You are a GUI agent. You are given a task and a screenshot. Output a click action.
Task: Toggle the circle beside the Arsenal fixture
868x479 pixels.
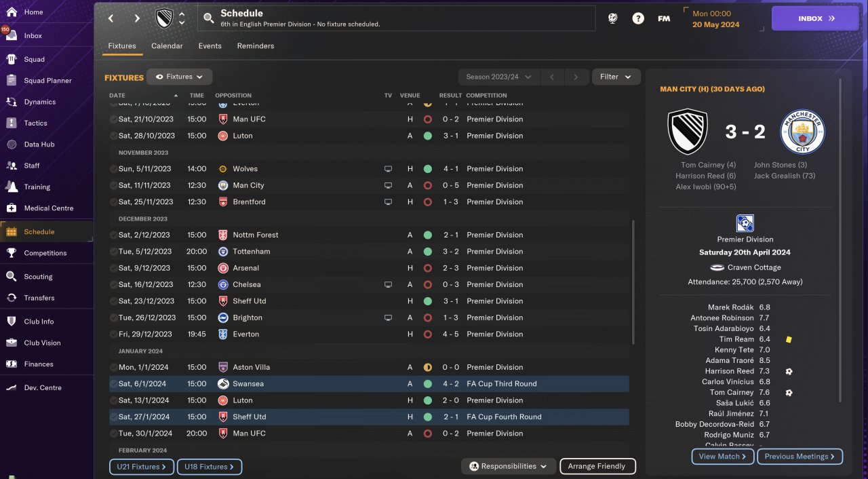pyautogui.click(x=113, y=268)
